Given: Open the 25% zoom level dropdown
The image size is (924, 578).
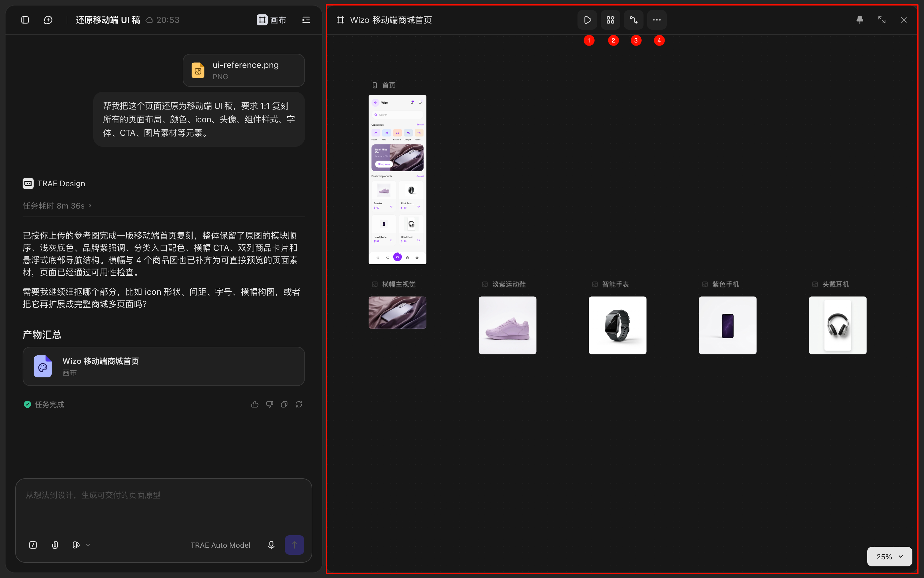Looking at the screenshot, I should click(889, 557).
